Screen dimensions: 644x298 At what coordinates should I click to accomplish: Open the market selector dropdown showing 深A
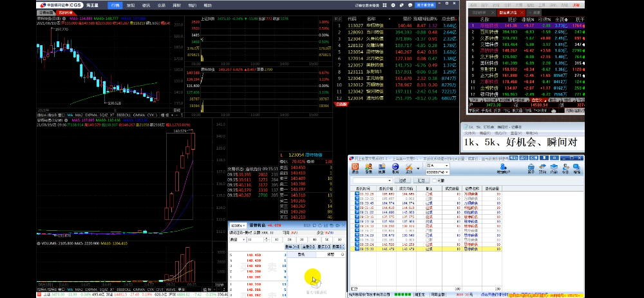[x=438, y=166]
